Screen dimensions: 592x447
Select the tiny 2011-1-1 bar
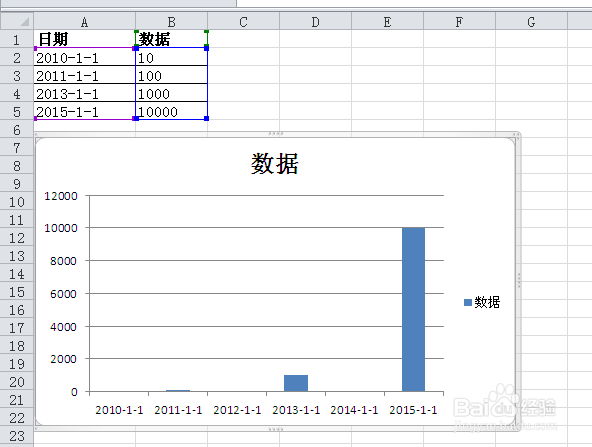[x=178, y=390]
